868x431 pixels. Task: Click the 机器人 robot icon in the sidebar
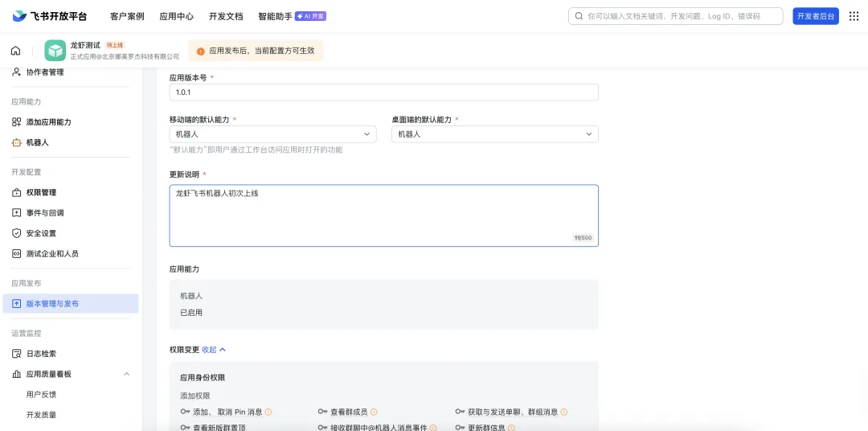16,142
